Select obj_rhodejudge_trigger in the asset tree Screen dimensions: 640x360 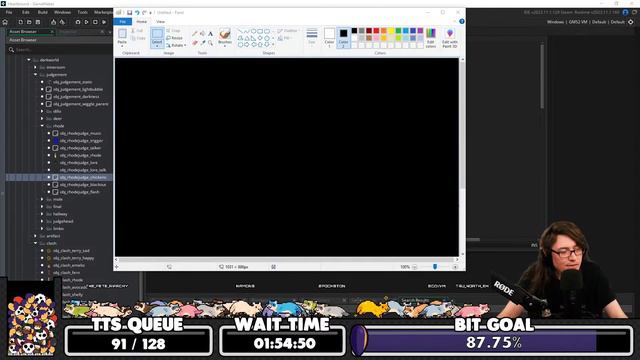coord(81,141)
